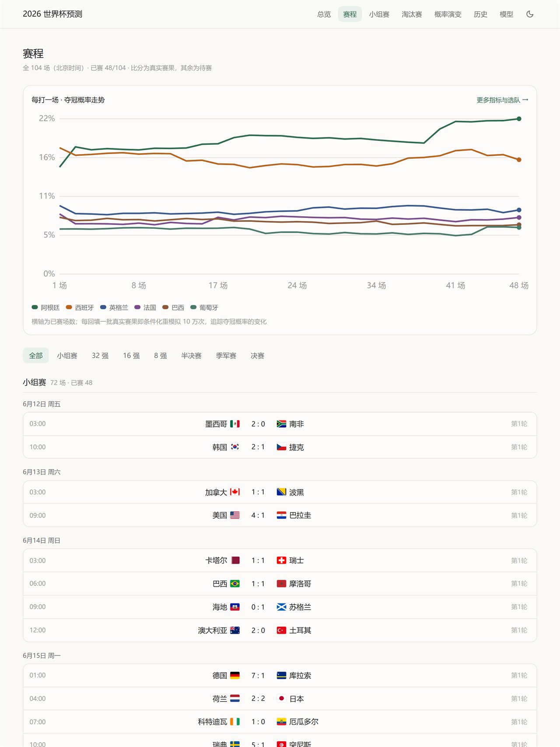560x747 pixels.
Task: Open 小组赛 nav menu item
Action: tap(379, 14)
